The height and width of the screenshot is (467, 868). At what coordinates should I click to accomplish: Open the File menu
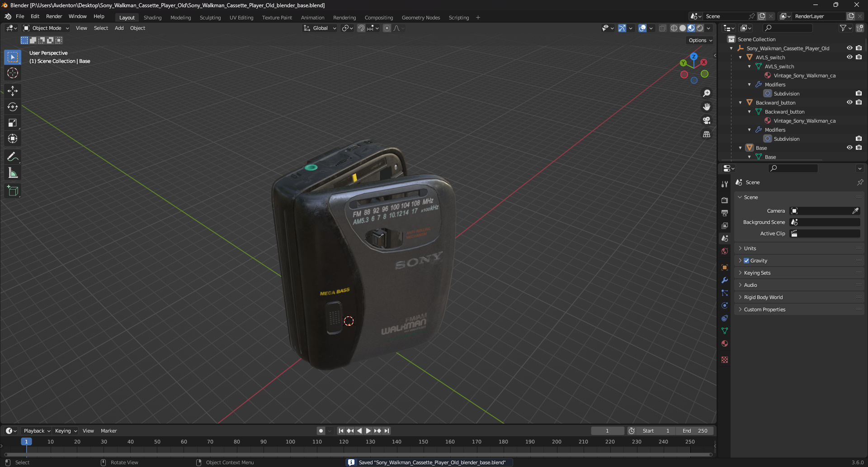[20, 16]
